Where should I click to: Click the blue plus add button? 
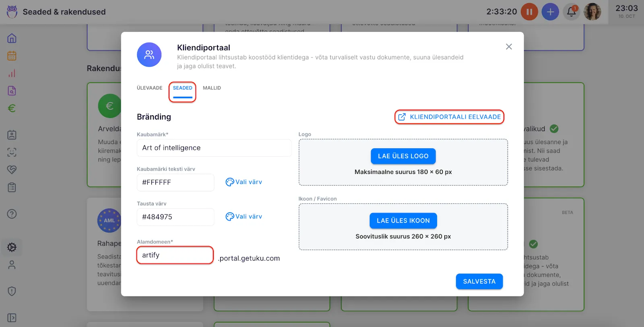click(550, 12)
